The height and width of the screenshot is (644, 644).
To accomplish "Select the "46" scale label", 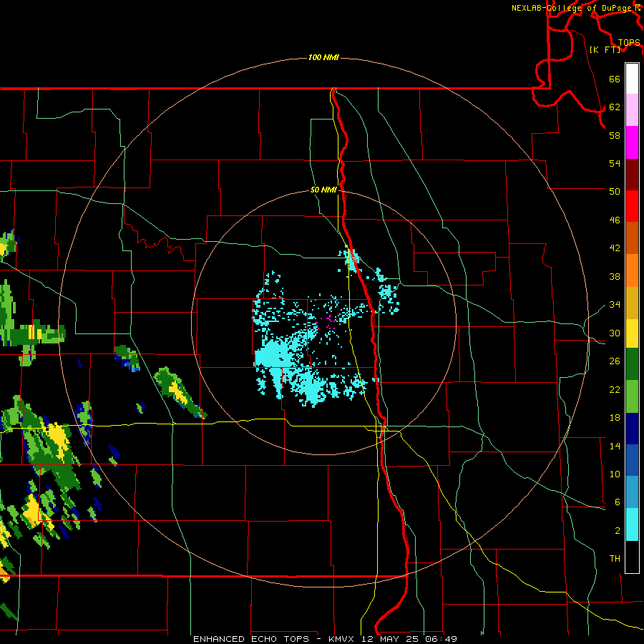I will pos(615,220).
